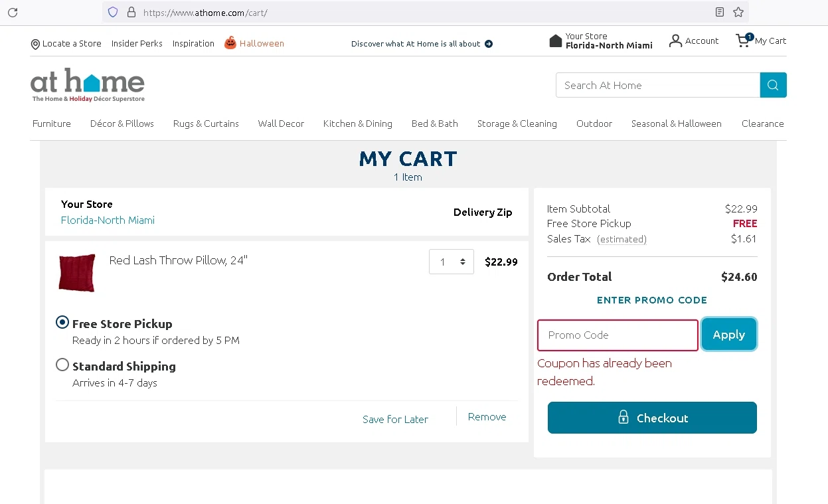Click the Locate a Store pin icon
Image resolution: width=828 pixels, height=504 pixels.
pyautogui.click(x=35, y=44)
